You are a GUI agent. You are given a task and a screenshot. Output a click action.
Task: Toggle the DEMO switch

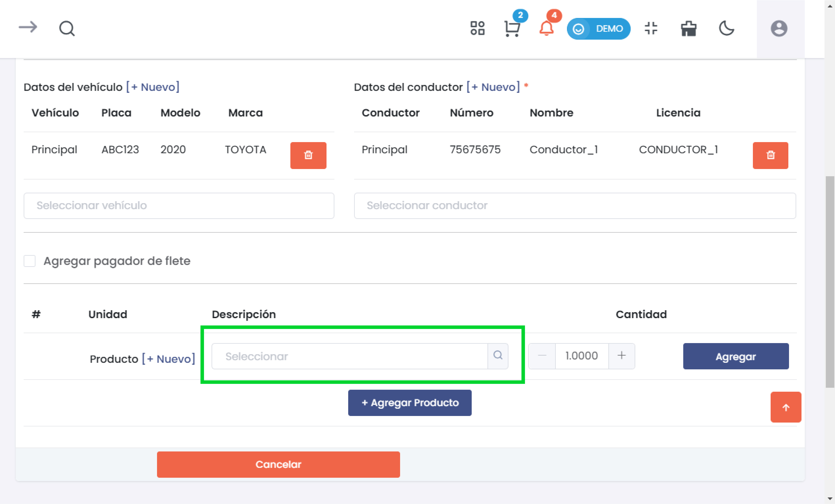pyautogui.click(x=598, y=29)
